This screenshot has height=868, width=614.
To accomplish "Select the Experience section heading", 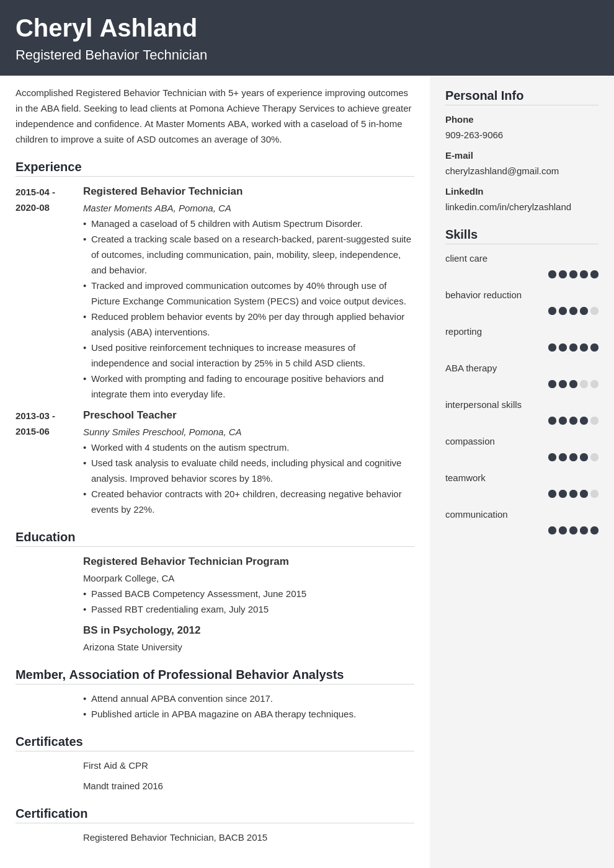I will pos(48,167).
